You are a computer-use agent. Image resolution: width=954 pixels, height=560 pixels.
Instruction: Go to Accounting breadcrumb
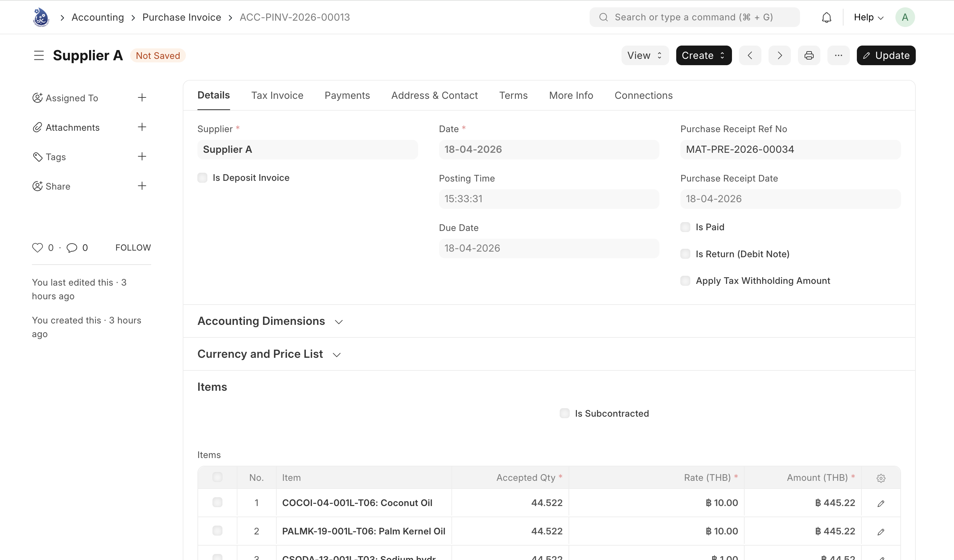click(98, 18)
